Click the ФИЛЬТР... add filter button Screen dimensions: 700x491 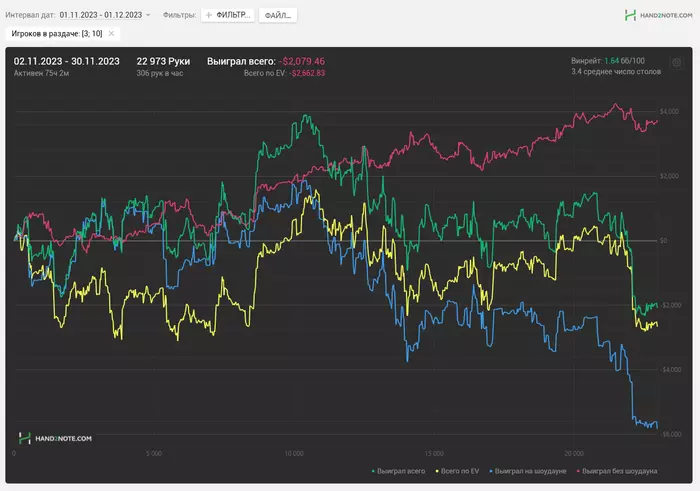pos(227,16)
